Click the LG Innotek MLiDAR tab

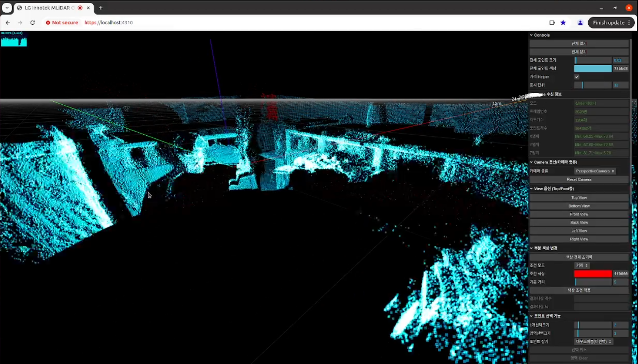coord(49,8)
